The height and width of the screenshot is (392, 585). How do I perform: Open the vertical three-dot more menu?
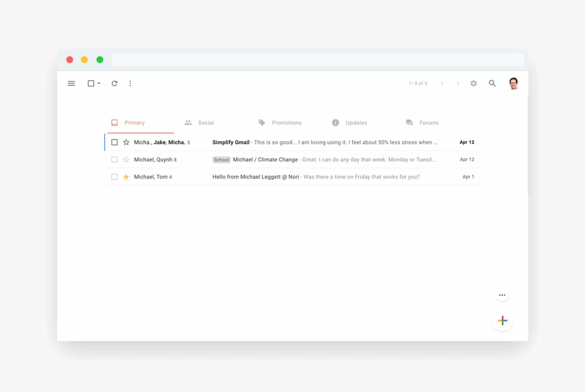tap(130, 83)
